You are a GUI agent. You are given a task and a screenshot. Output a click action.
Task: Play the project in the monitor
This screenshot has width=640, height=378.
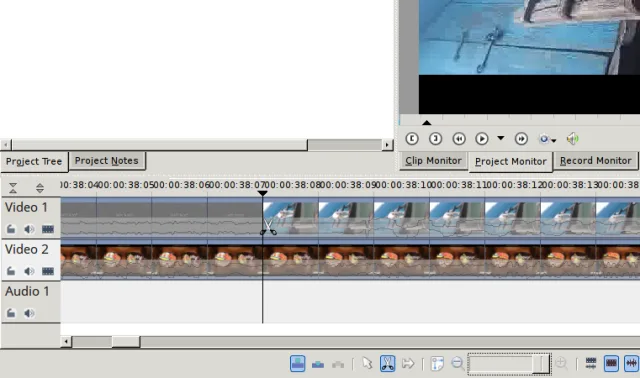(482, 139)
